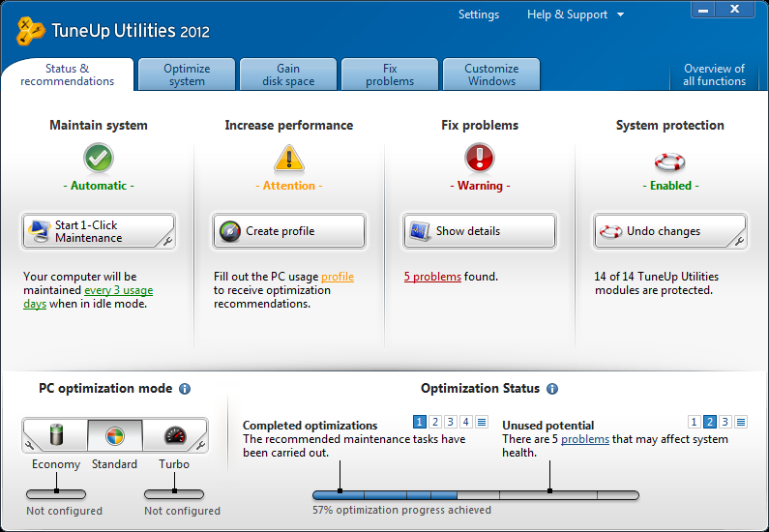769x532 pixels.
Task: Open Help & Support dropdown arrow
Action: tap(620, 15)
